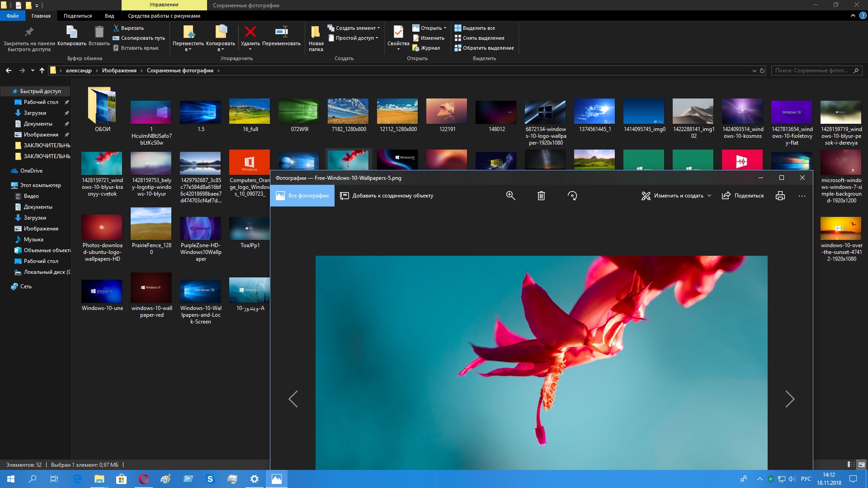Click the 'Все фотографии' button
Image resolution: width=868 pixels, height=488 pixels.
pyautogui.click(x=302, y=196)
